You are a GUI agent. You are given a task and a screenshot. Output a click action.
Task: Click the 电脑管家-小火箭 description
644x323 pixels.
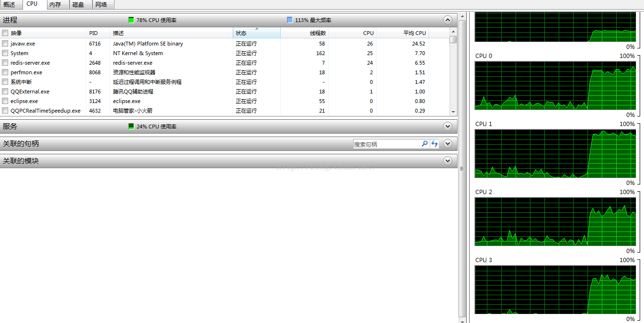133,111
